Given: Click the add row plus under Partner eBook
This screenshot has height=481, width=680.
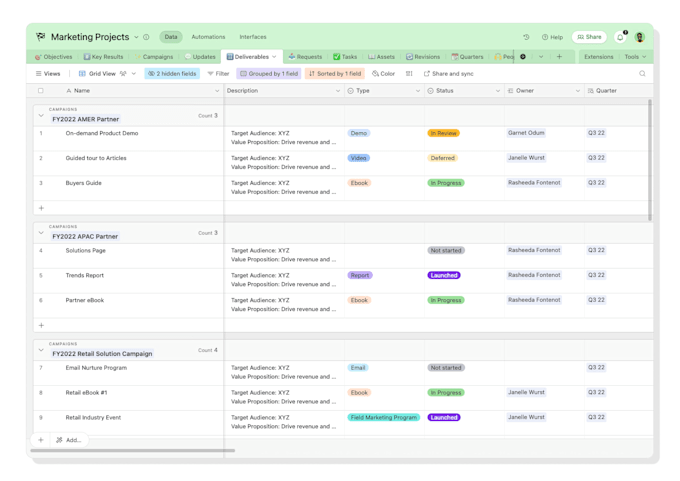Looking at the screenshot, I should click(x=42, y=325).
